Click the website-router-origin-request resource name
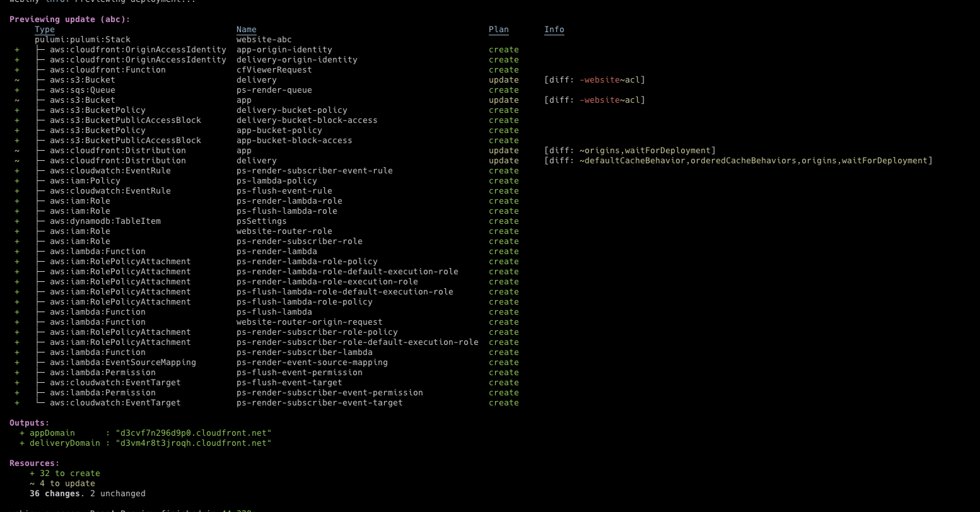 click(x=309, y=322)
